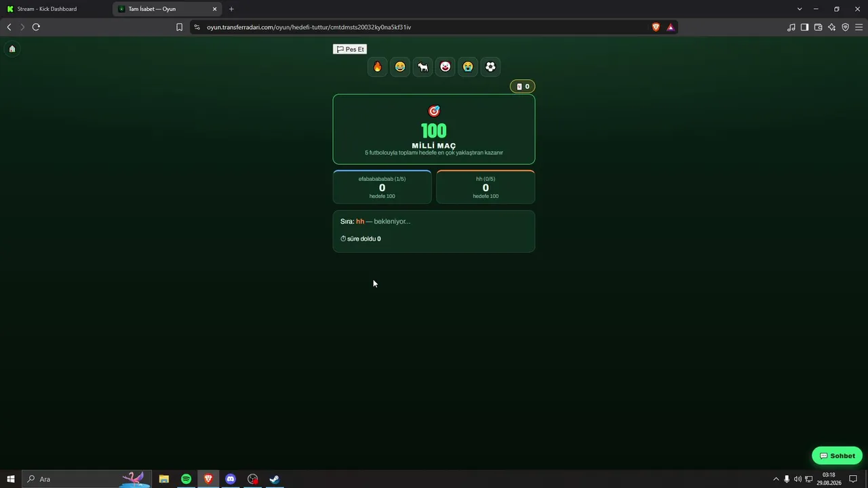Send the goat emoji reaction
The image size is (868, 488).
423,66
